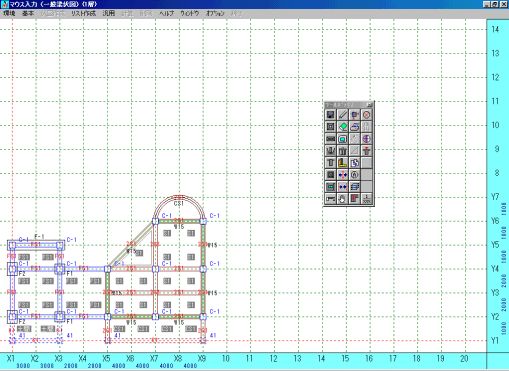
Task: Select the green diamond tool icon
Action: [x=342, y=127]
